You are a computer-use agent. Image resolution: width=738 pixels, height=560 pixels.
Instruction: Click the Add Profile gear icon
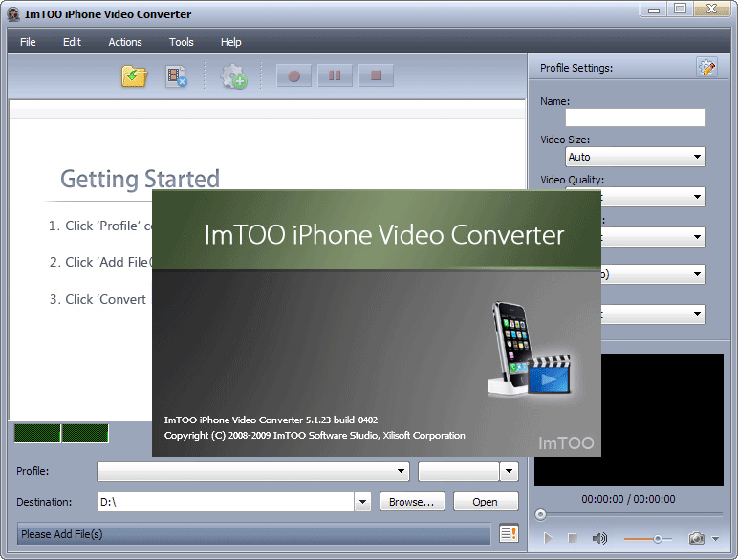point(234,76)
